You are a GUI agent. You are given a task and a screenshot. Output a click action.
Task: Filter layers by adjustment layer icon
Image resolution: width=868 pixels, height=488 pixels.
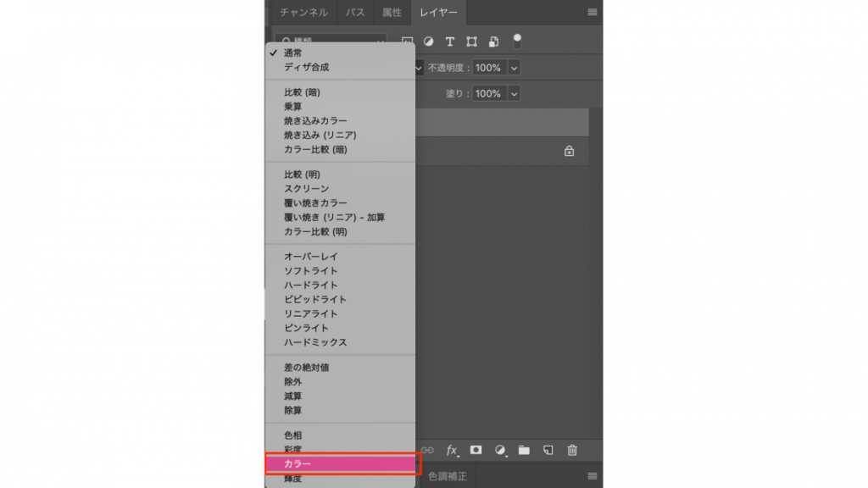428,42
